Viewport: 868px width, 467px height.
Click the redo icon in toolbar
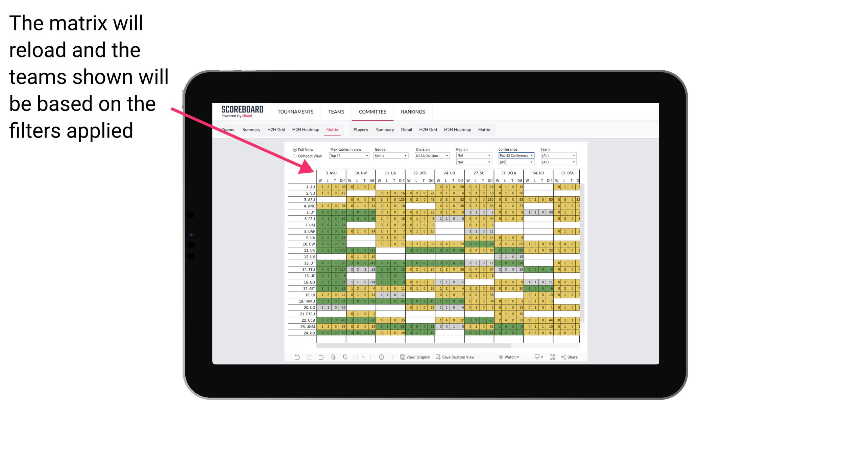tap(307, 359)
